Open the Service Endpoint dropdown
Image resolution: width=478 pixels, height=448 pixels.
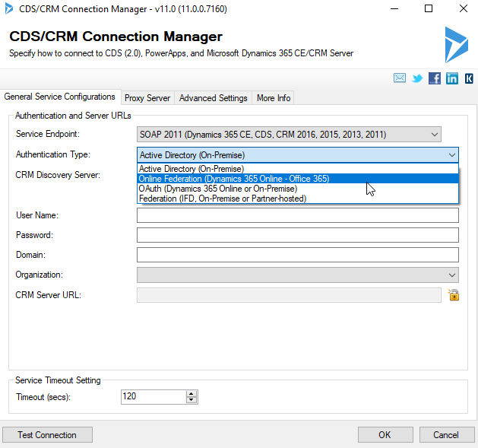(289, 135)
